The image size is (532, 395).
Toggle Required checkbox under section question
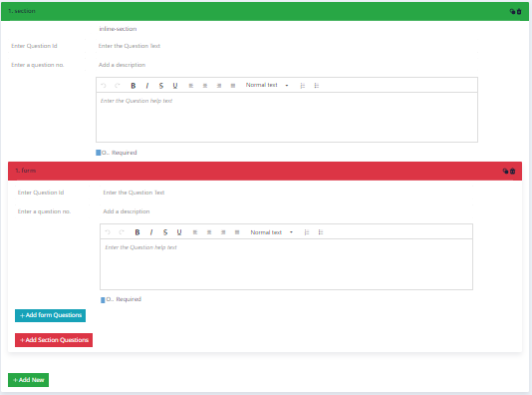(99, 153)
